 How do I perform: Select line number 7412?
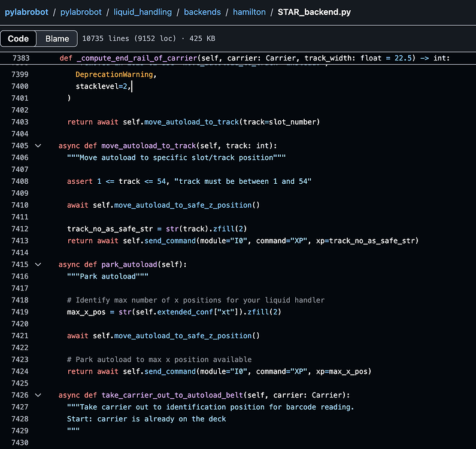click(20, 229)
